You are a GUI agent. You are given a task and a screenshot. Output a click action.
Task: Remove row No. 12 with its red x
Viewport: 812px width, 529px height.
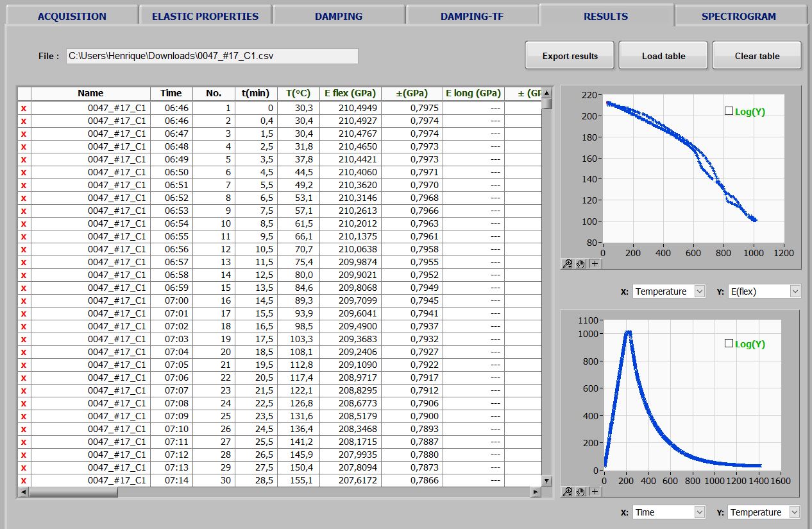pyautogui.click(x=24, y=249)
